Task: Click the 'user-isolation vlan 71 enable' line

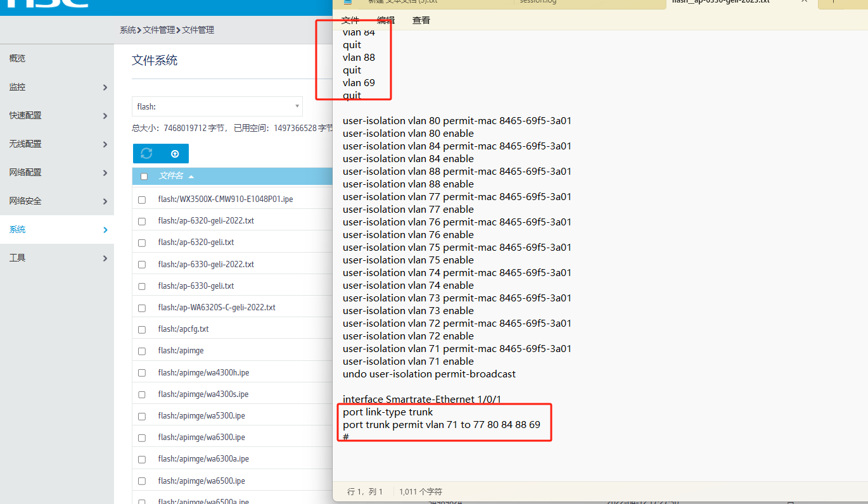Action: 408,362
